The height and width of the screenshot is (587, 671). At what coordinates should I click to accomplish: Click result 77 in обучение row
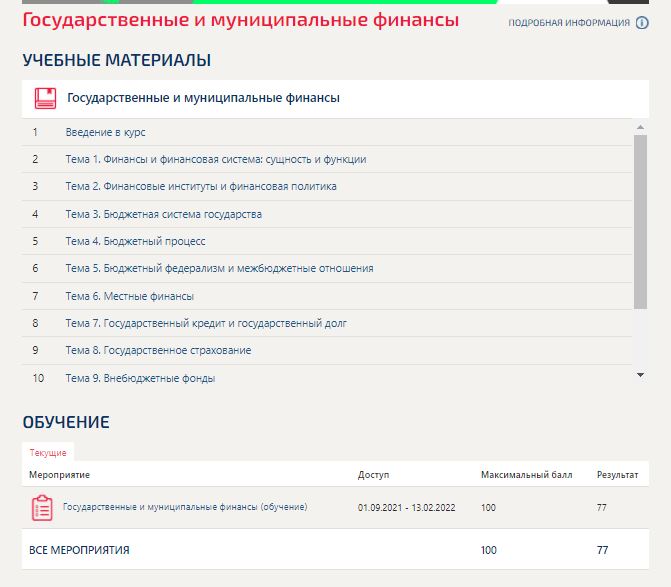602,508
